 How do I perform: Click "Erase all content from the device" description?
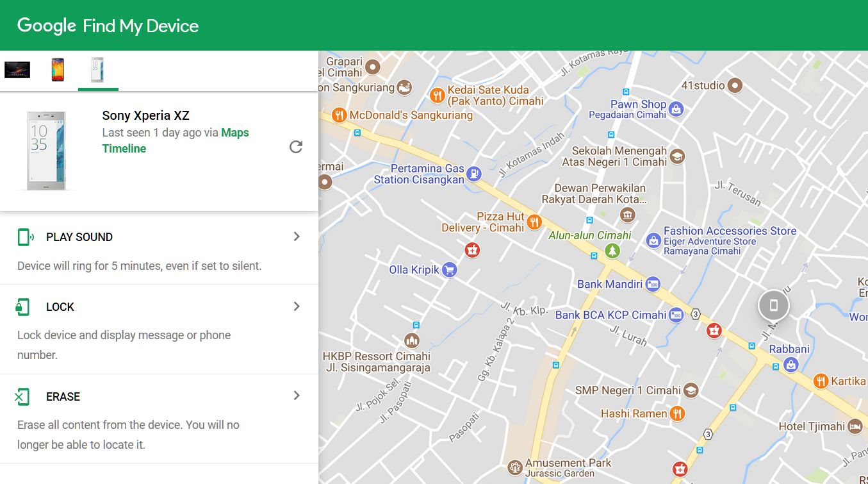128,434
